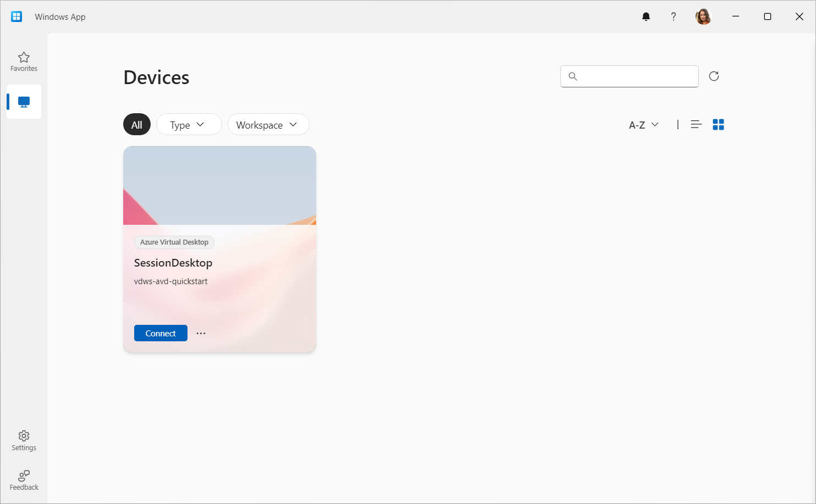Click the Windows App logo icon
The height and width of the screenshot is (504, 816).
(x=16, y=16)
